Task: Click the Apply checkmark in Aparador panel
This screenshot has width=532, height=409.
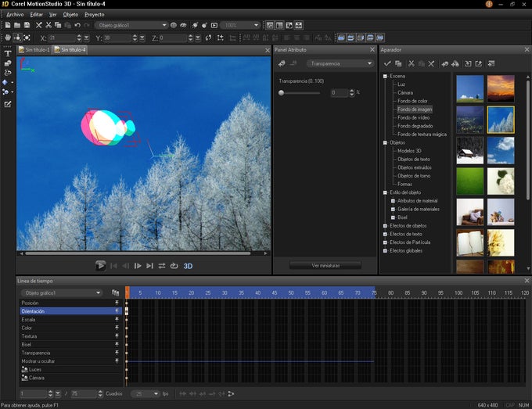Action: click(x=387, y=63)
